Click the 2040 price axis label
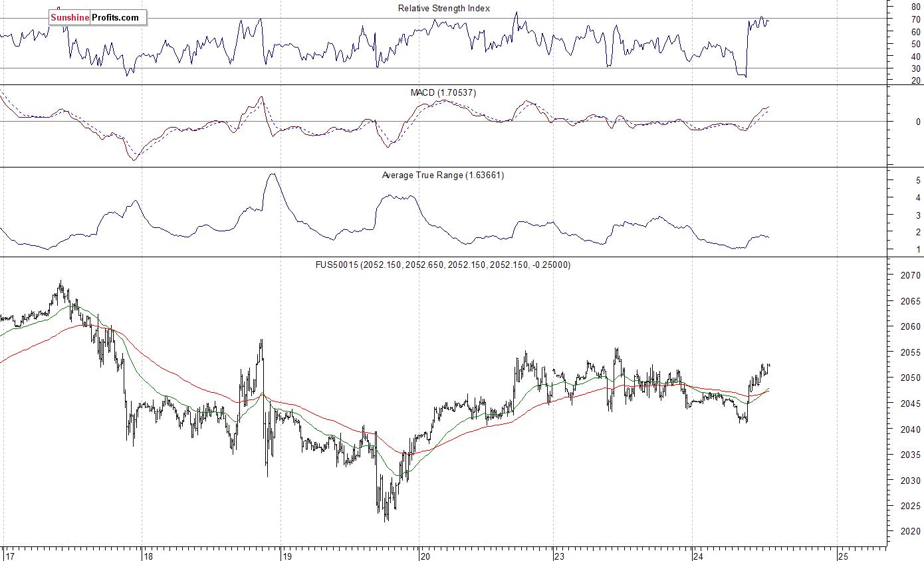The height and width of the screenshot is (561, 924). coord(910,429)
